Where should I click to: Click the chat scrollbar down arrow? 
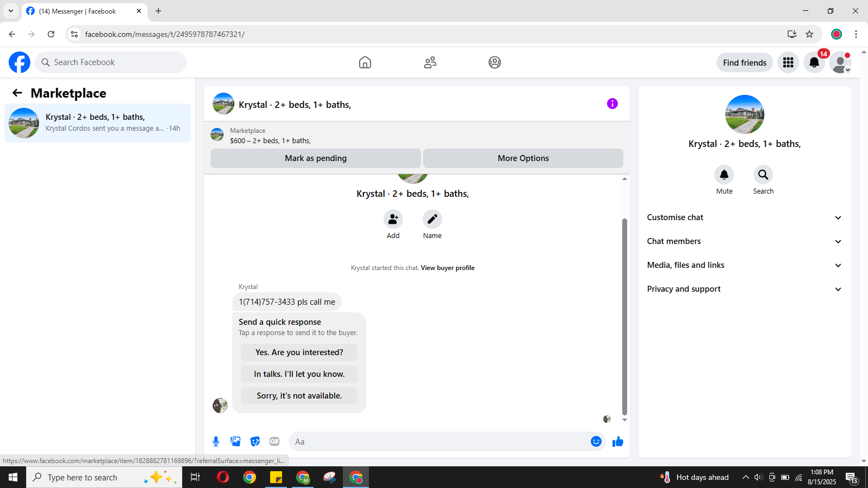click(624, 420)
